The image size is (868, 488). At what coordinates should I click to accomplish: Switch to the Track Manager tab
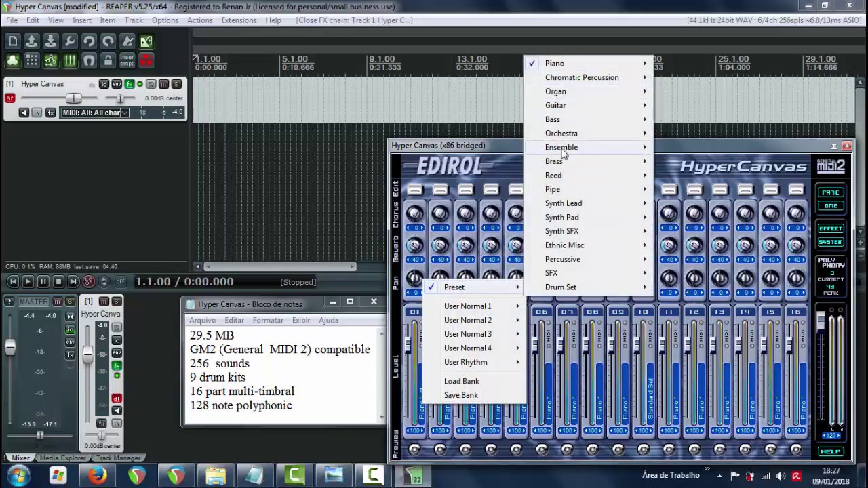[118, 458]
